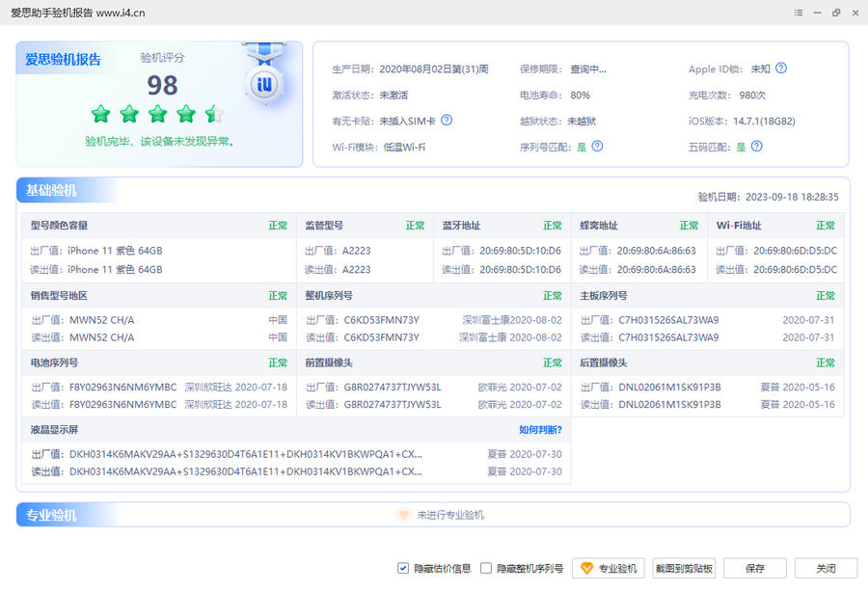Click the 爱思验机报告 title label
This screenshot has height=591, width=868.
pyautogui.click(x=63, y=59)
